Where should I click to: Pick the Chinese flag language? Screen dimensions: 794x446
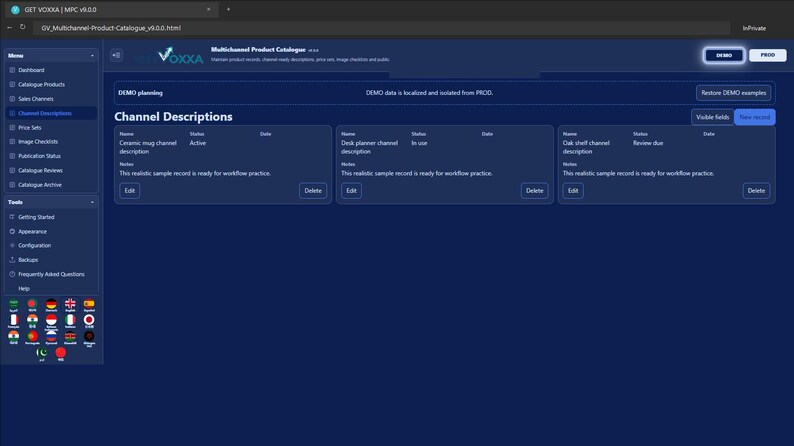(x=61, y=354)
